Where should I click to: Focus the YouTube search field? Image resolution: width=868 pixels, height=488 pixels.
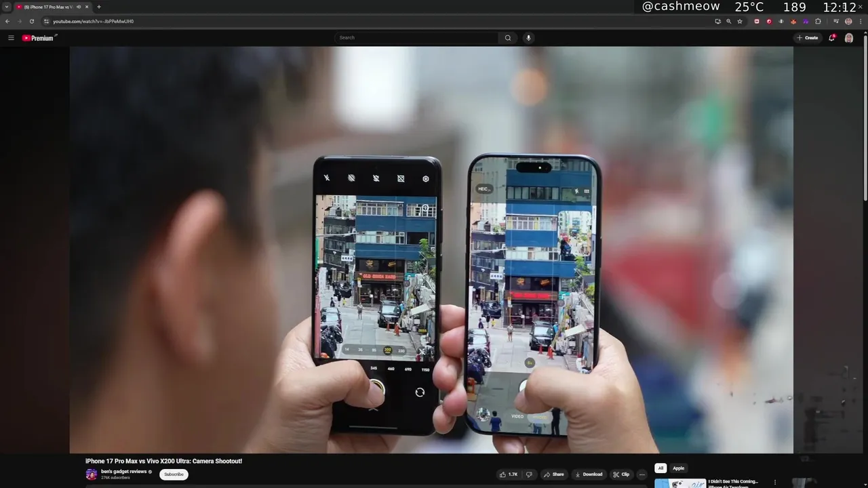(x=416, y=38)
